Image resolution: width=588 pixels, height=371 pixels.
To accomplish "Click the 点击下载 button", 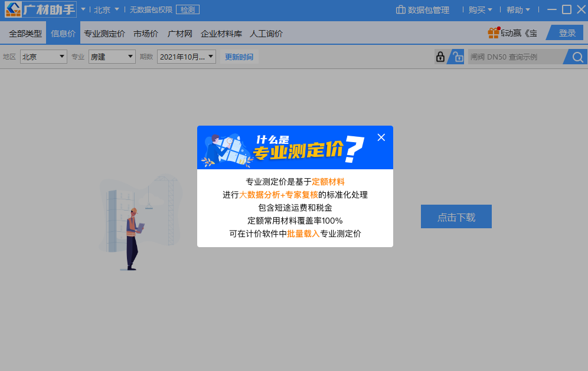I will click(456, 217).
